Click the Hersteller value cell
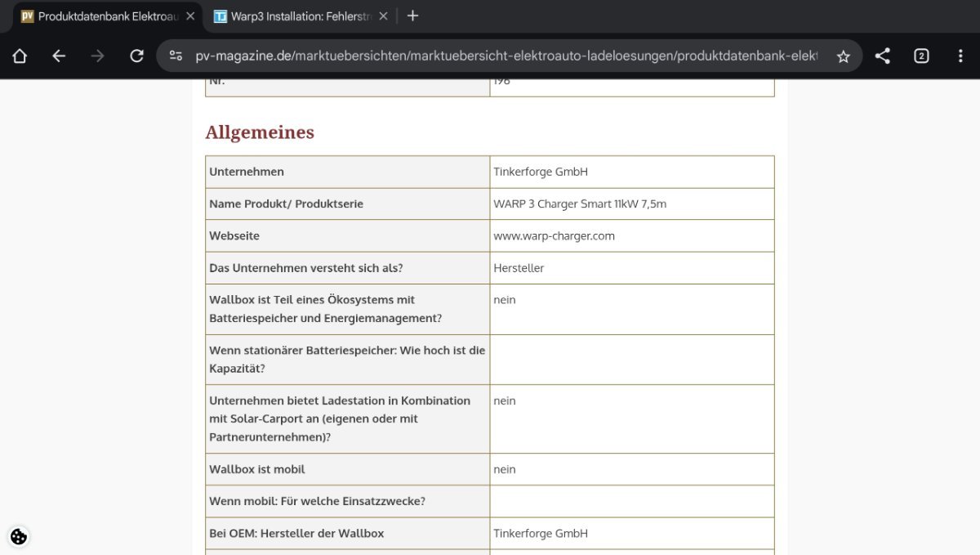 coord(519,268)
